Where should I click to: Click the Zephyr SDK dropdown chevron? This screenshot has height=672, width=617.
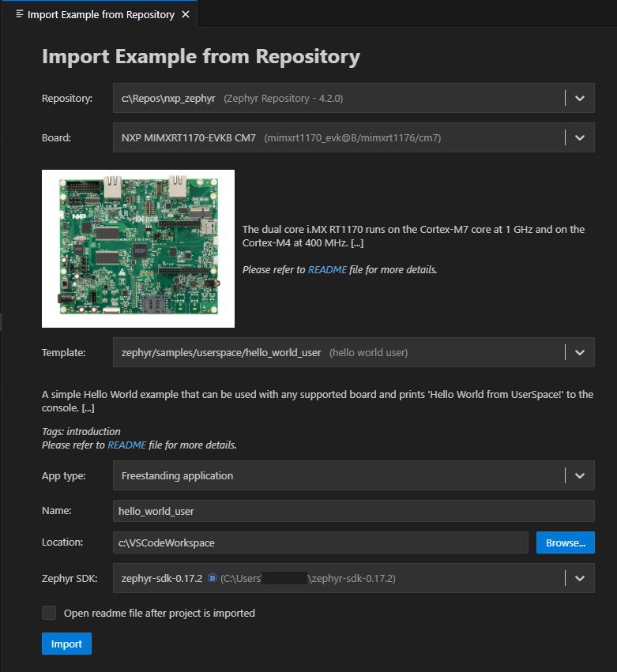click(x=579, y=577)
